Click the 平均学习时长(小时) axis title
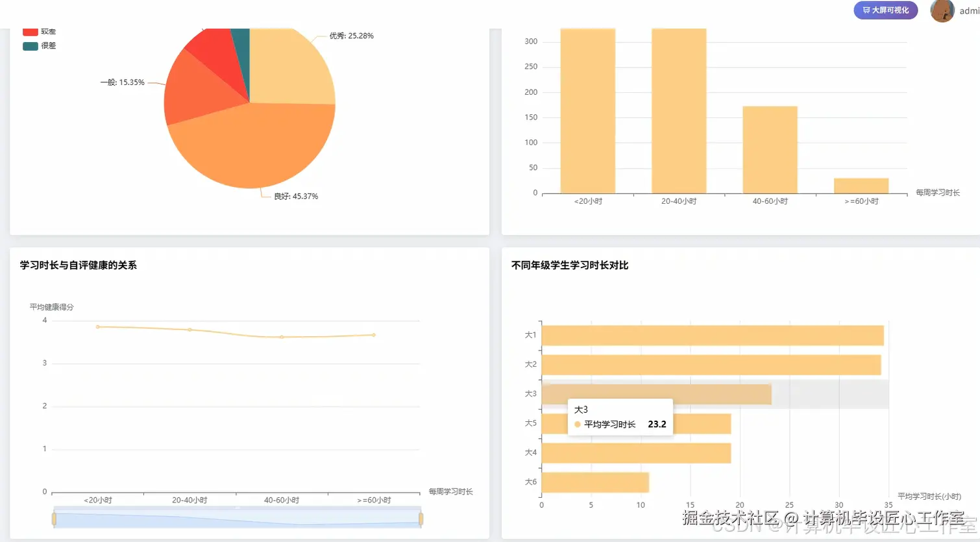This screenshot has width=980, height=542. (929, 496)
